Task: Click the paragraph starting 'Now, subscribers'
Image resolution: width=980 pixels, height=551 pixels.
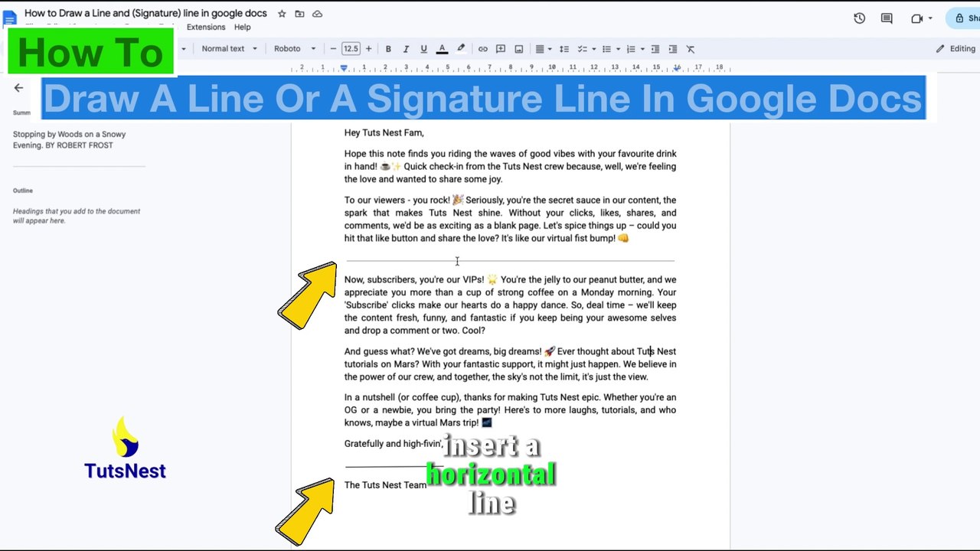Action: [x=510, y=305]
